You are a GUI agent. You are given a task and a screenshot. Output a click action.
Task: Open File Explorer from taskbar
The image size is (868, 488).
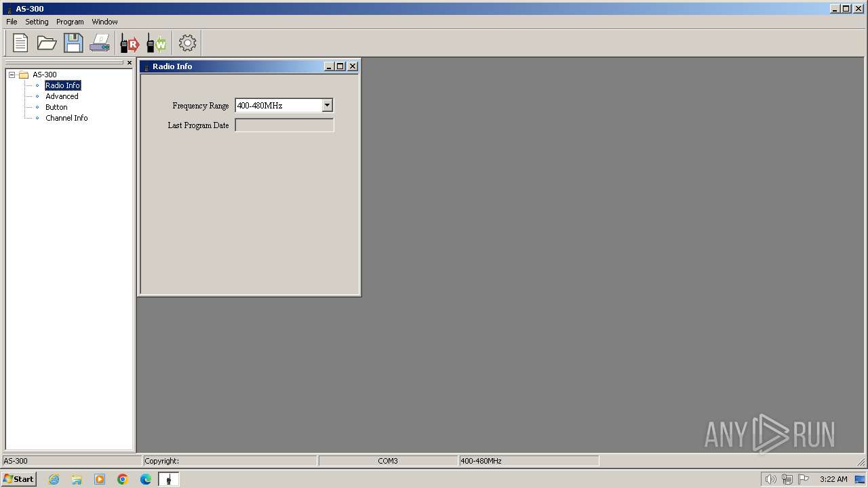click(x=77, y=479)
